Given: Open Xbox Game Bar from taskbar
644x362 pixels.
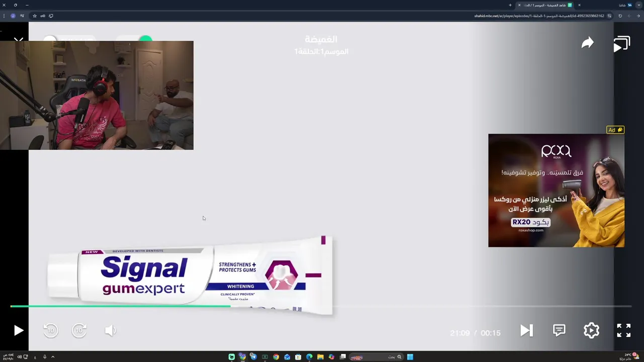Looking at the screenshot, I should coord(265,357).
